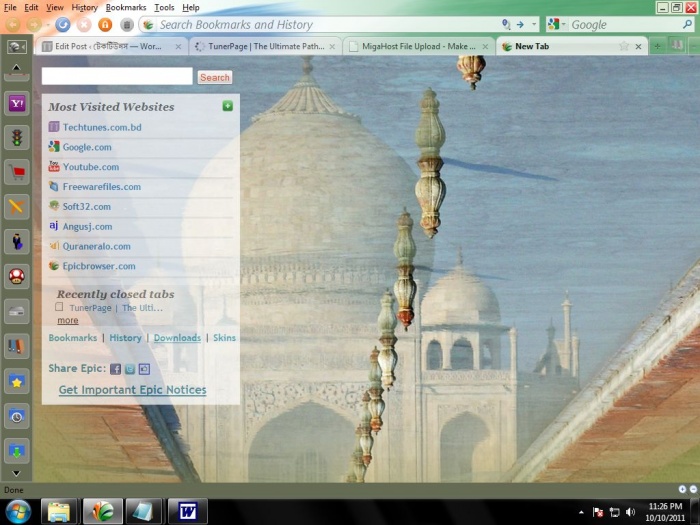
Task: Click the Search button on page
Action: 215,77
